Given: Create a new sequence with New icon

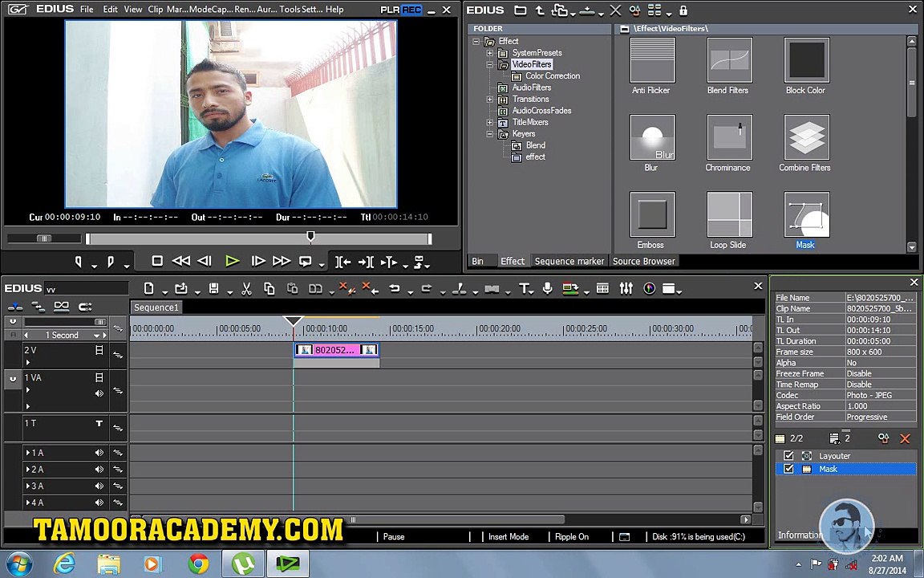Looking at the screenshot, I should click(149, 288).
